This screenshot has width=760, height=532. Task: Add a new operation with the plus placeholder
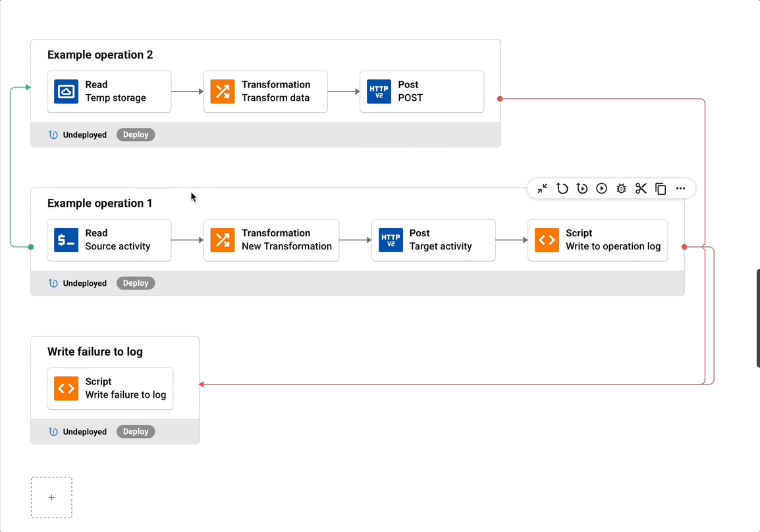[x=51, y=498]
